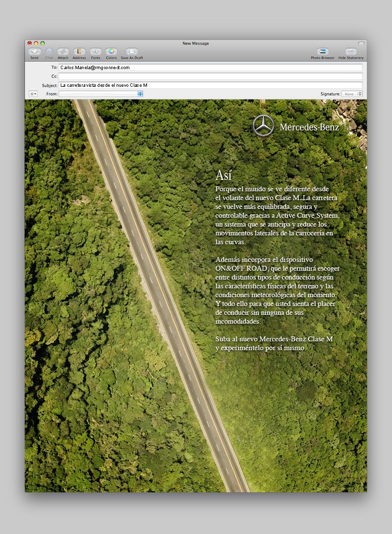Viewport: 392px width, 534px height.
Task: Open the Address book icon
Action: click(x=79, y=51)
